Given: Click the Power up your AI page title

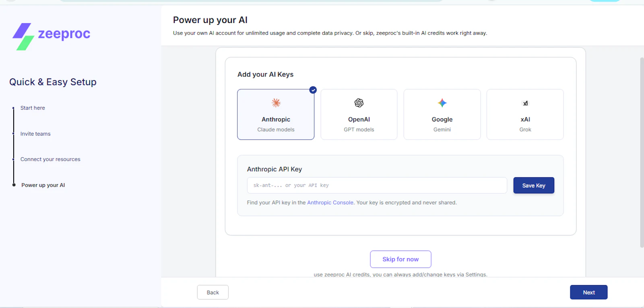Looking at the screenshot, I should (210, 20).
